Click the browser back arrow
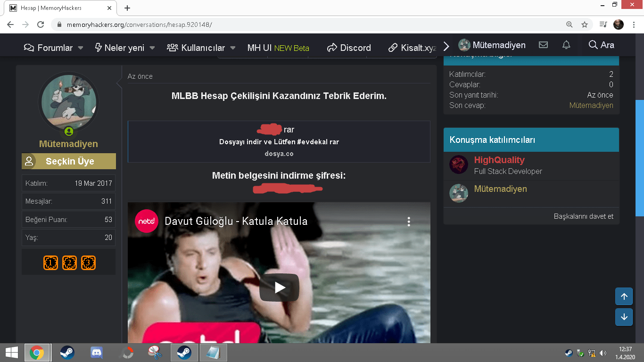 [x=10, y=25]
